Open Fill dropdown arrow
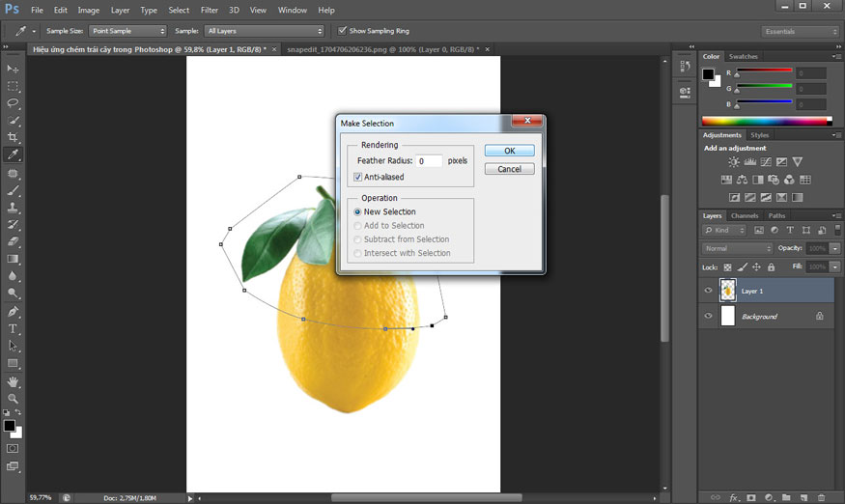Viewport: 845px width, 504px height. pyautogui.click(x=835, y=266)
